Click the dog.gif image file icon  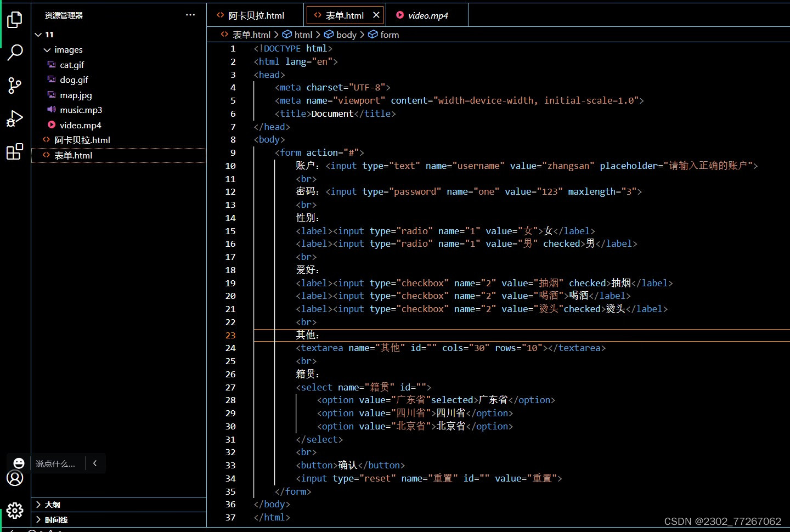click(x=52, y=80)
